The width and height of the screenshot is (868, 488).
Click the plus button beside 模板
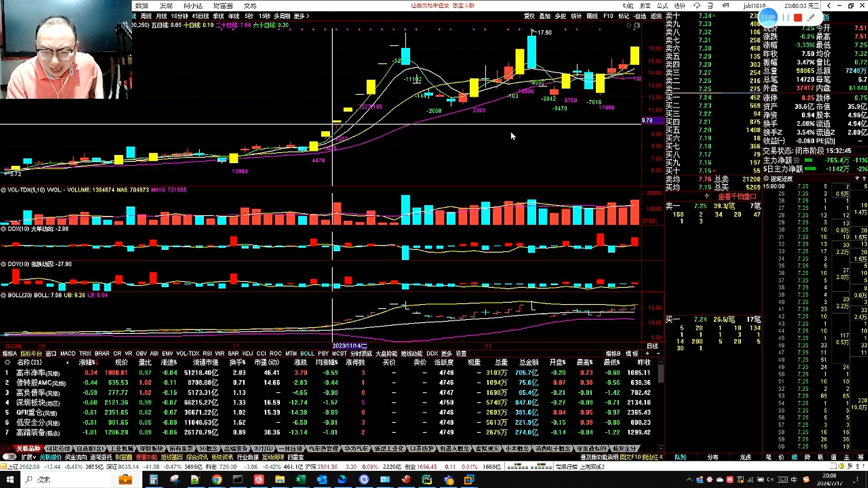point(647,353)
